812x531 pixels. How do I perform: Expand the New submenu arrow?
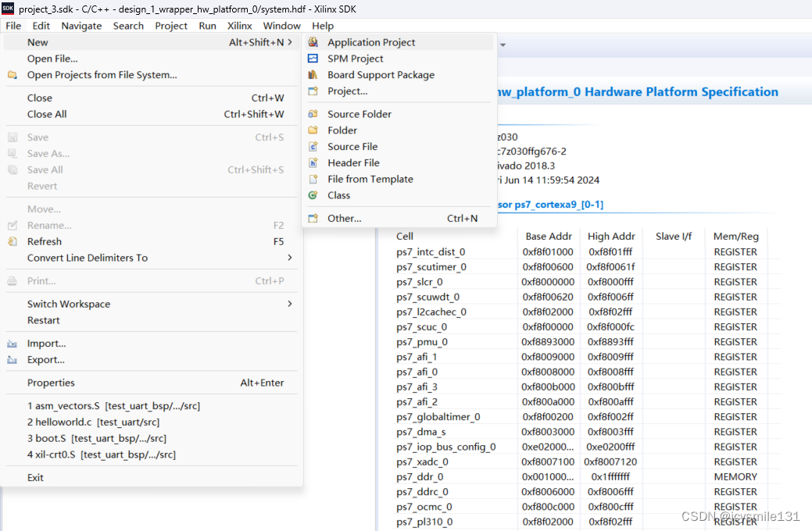coord(290,42)
